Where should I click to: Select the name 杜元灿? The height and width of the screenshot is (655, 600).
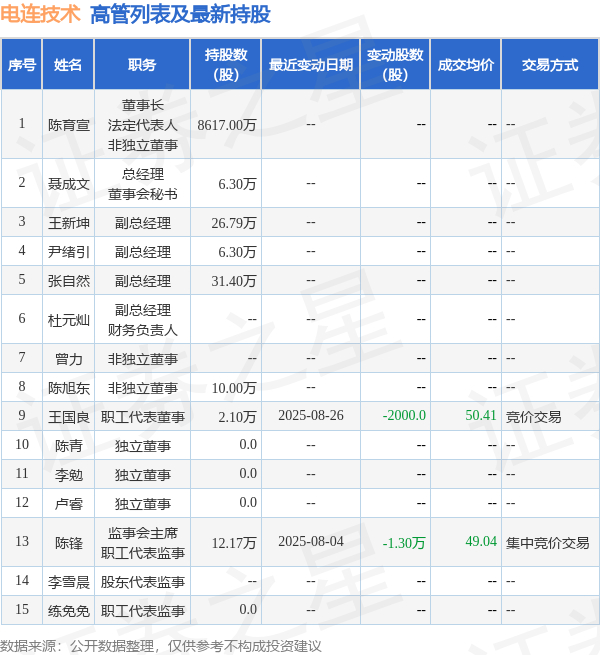point(69,320)
